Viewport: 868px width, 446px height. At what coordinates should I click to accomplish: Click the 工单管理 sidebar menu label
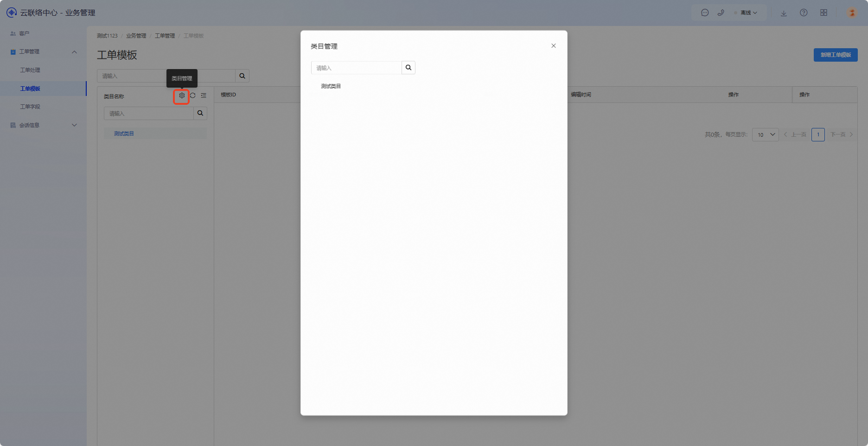(x=29, y=51)
